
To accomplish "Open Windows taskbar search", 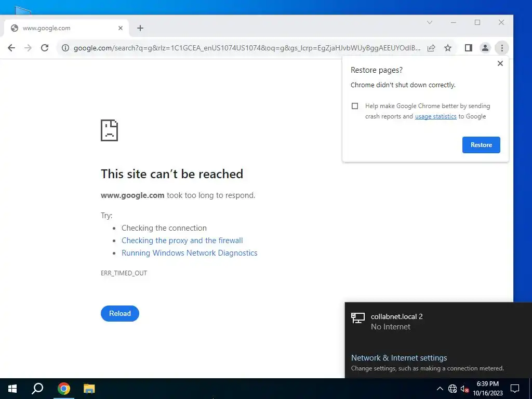I will [37, 389].
